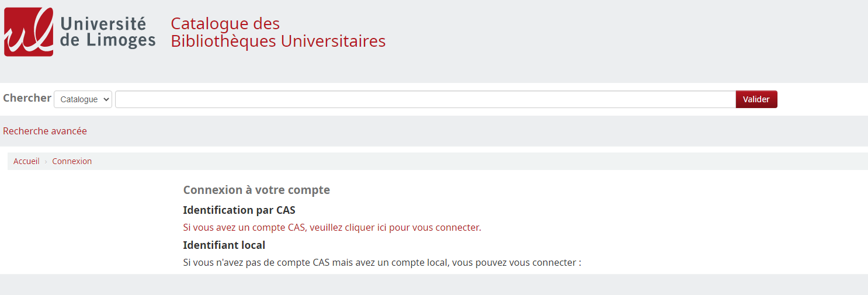The height and width of the screenshot is (295, 868).
Task: Click the "Connexion à votre compte" heading
Action: (x=256, y=190)
